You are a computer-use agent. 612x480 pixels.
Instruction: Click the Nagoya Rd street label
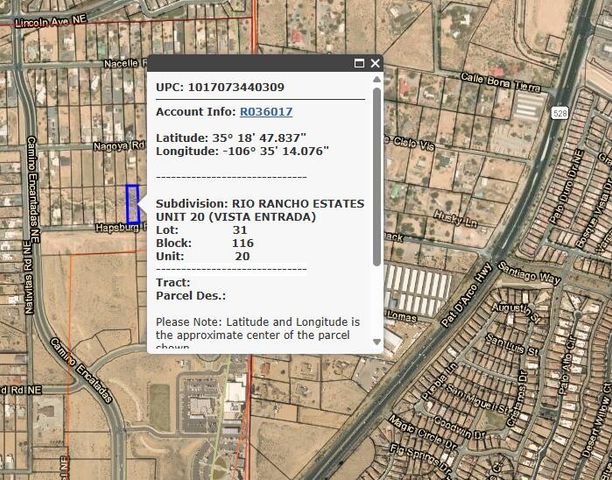tap(119, 146)
